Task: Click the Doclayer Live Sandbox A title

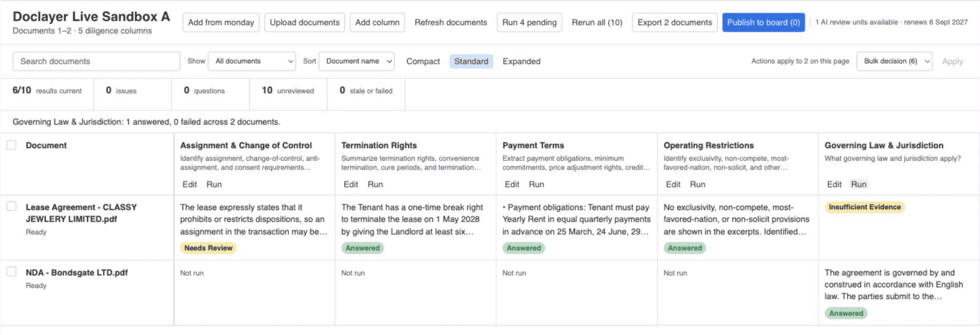Action: (x=91, y=17)
